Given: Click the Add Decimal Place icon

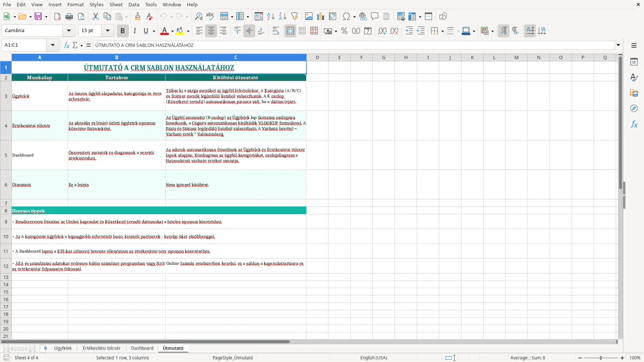Looking at the screenshot, I should pyautogui.click(x=383, y=31).
